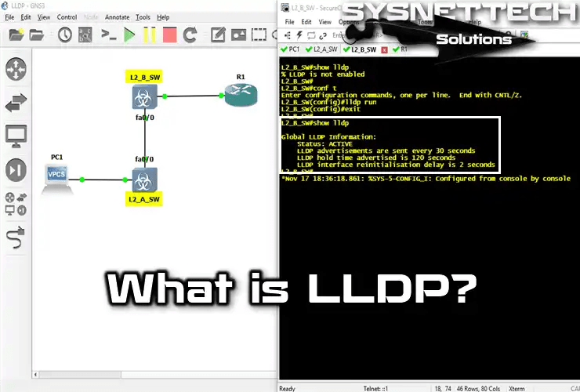The width and height of the screenshot is (580, 392).
Task: Click the show interface labels icon
Action: point(85,35)
